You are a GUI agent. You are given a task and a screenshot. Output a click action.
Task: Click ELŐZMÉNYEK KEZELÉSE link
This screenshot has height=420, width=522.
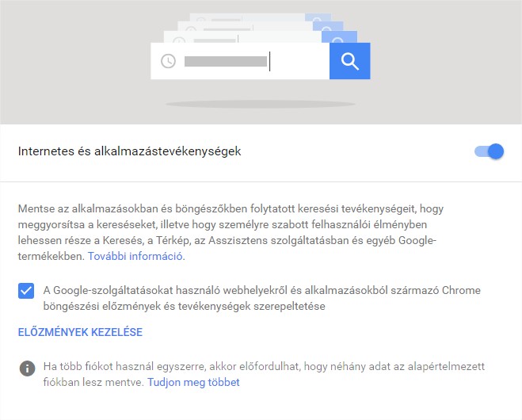[x=80, y=332]
